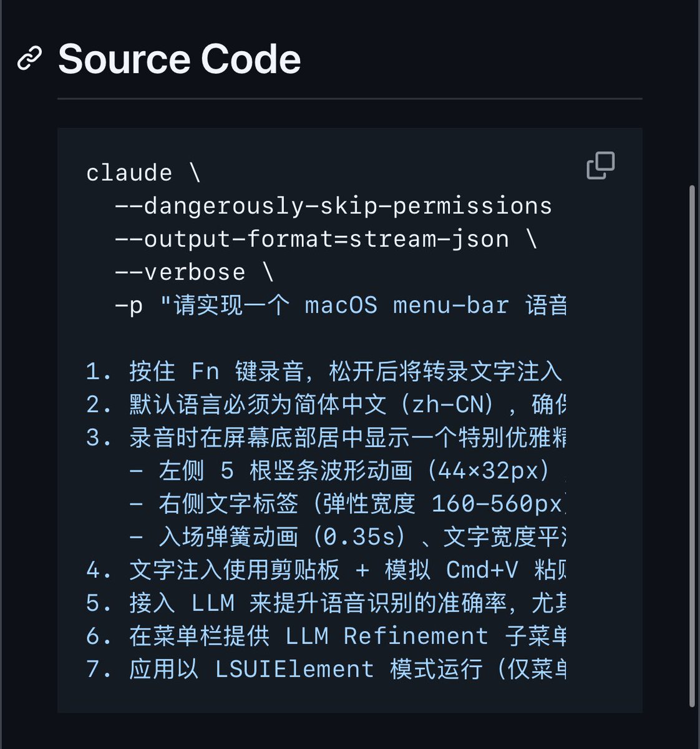Click the anchor link icon beside Source Code
Screen dimensions: 700x749
click(29, 59)
